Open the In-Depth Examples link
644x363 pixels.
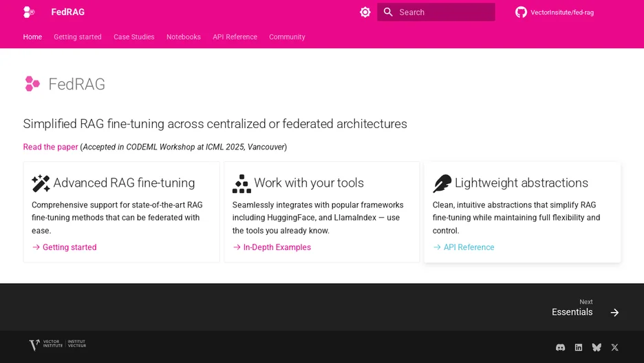(272, 247)
